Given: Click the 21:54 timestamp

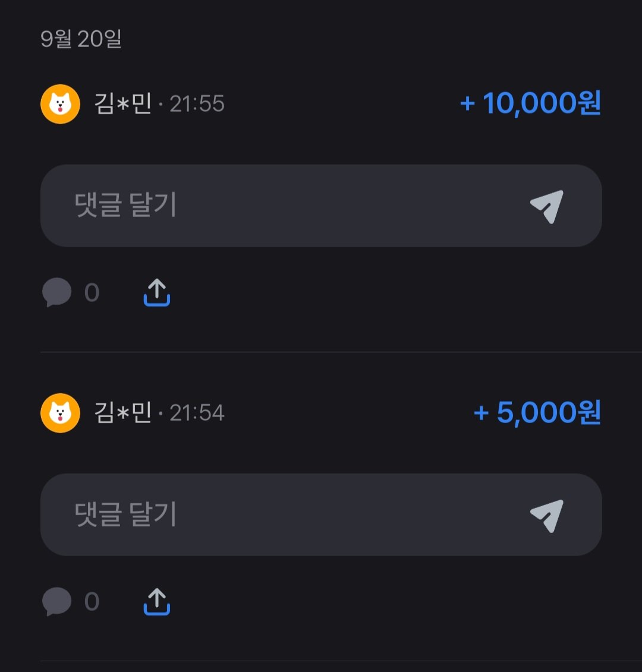Looking at the screenshot, I should [x=197, y=413].
